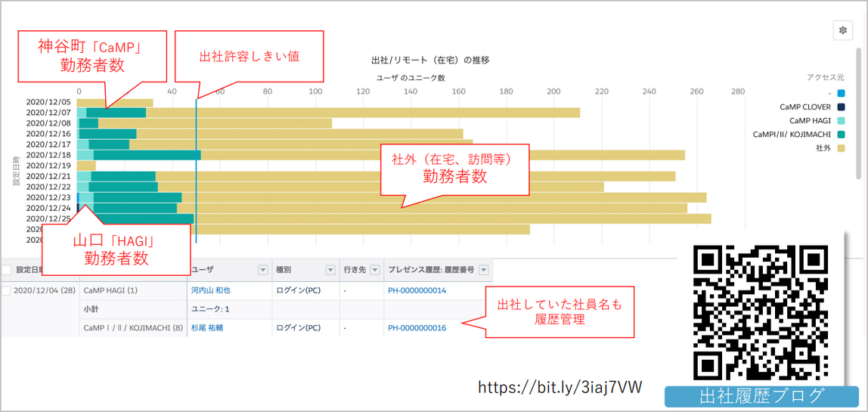Image resolution: width=868 pixels, height=412 pixels.
Task: Click the CaMP I / II / KOJIMACHI (8) group cell
Action: [133, 328]
